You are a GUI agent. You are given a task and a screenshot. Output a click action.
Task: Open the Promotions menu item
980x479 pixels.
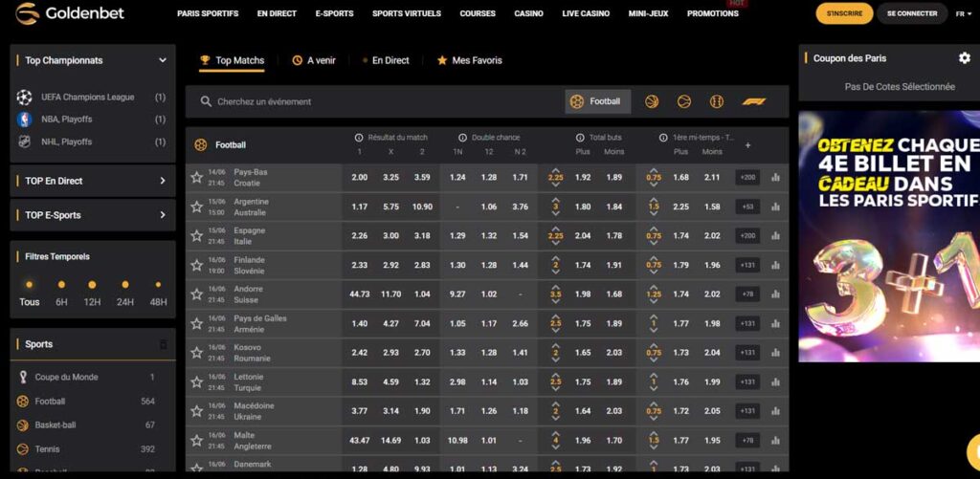(x=712, y=13)
